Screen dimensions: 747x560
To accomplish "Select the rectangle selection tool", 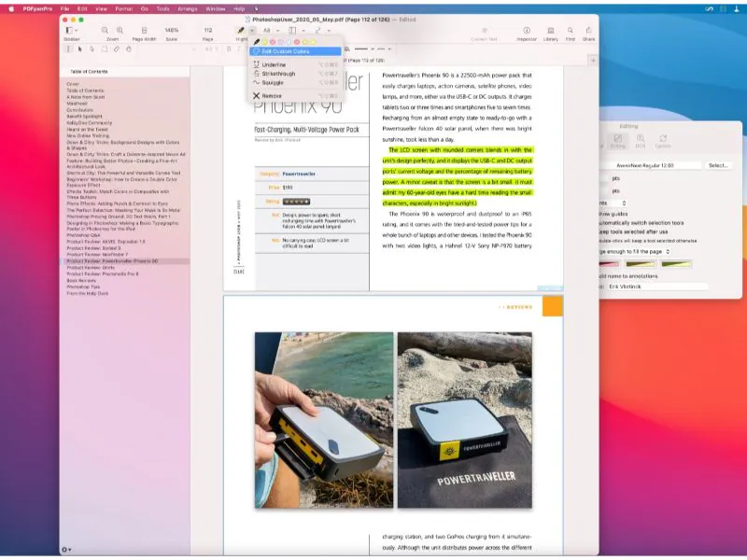I will 105,49.
